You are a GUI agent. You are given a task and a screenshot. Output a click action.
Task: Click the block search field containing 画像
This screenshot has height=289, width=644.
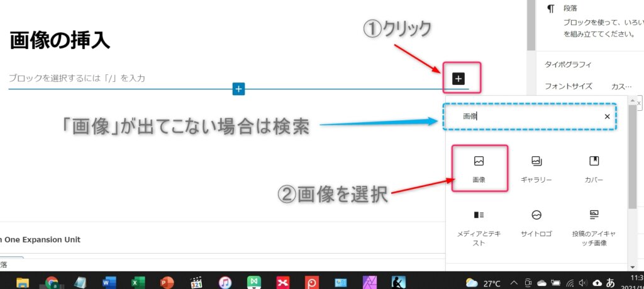530,116
